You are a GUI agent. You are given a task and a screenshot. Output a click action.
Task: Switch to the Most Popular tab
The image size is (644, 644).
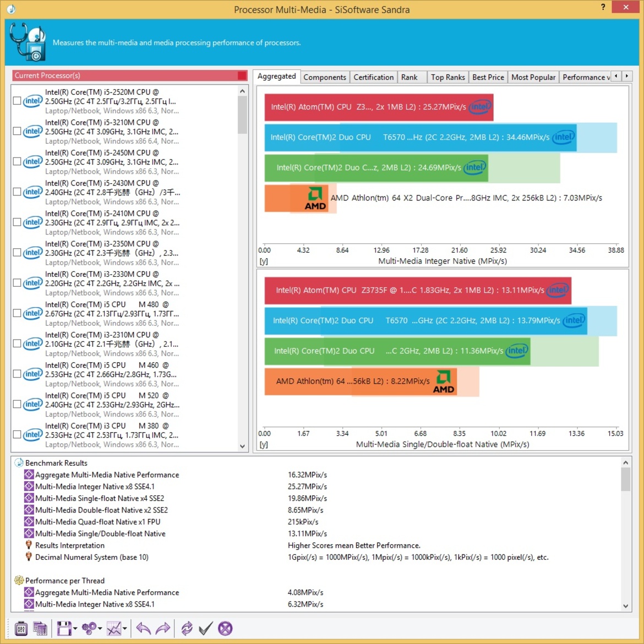click(x=533, y=77)
